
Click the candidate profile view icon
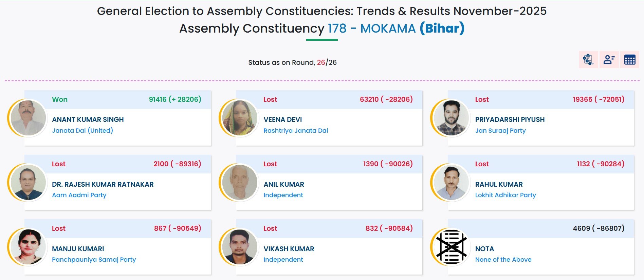click(609, 60)
